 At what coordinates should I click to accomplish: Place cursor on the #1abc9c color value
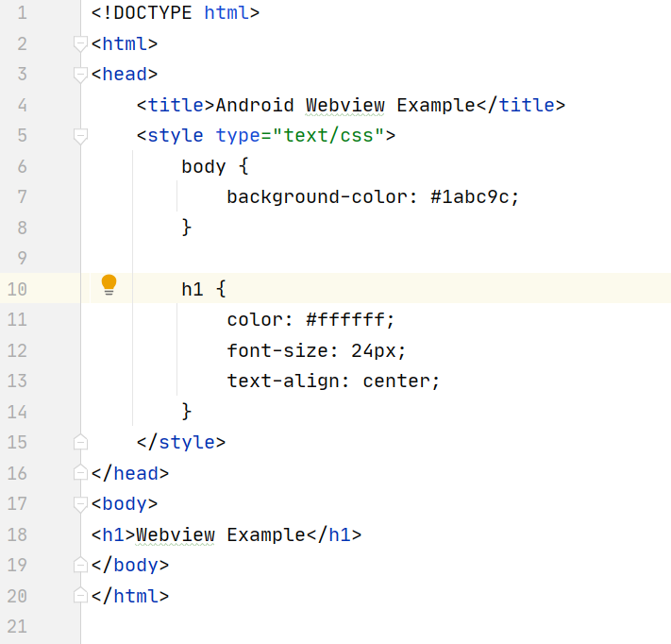(475, 197)
